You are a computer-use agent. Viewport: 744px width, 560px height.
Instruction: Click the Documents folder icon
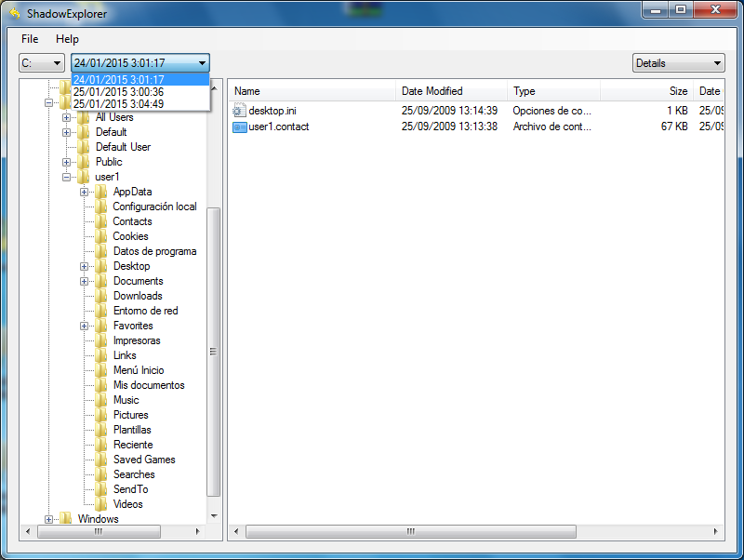[x=100, y=281]
